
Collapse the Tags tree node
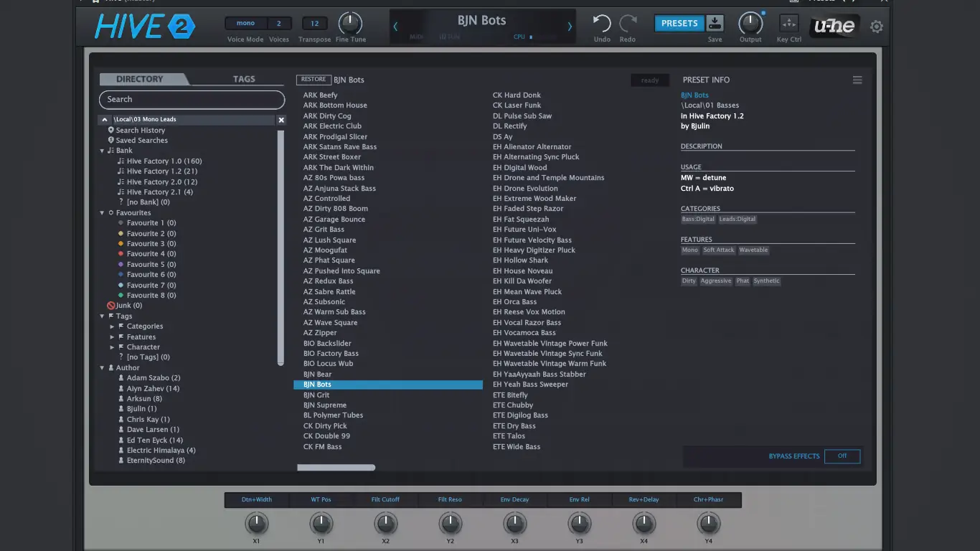102,316
